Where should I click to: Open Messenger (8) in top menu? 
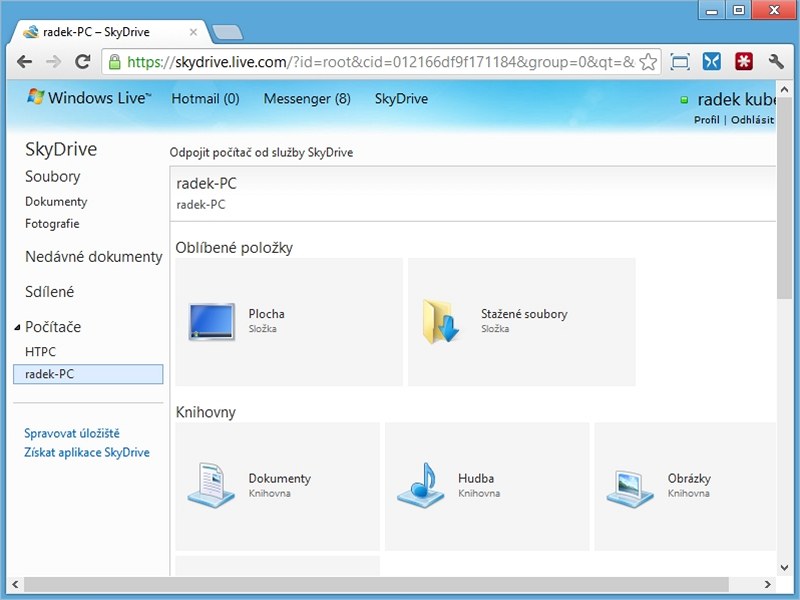click(306, 99)
